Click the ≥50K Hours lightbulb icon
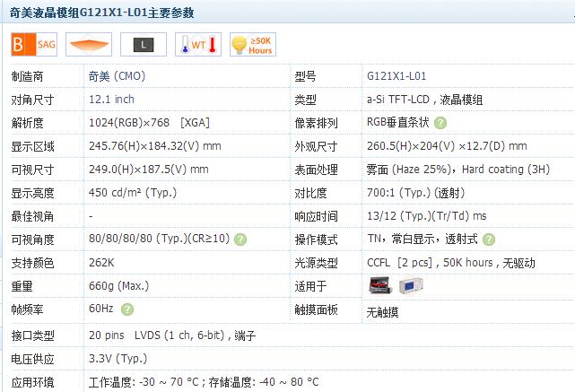575x392 pixels. (253, 44)
